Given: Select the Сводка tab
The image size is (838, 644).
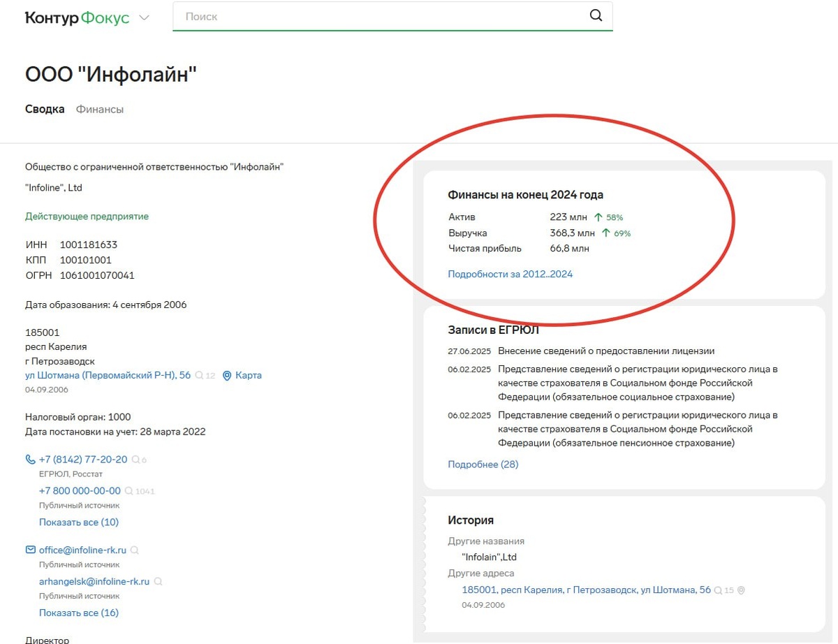Looking at the screenshot, I should coord(45,109).
